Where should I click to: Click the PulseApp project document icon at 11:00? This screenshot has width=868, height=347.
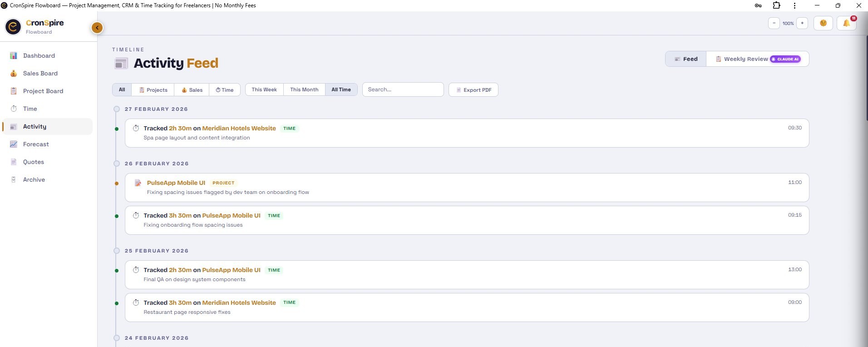click(x=138, y=183)
